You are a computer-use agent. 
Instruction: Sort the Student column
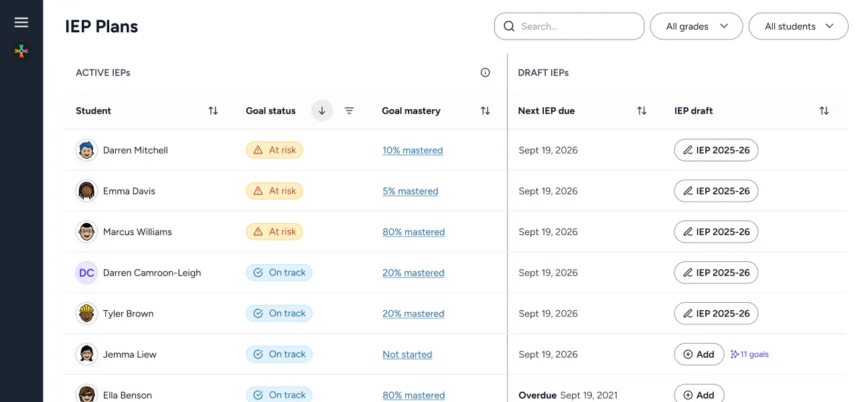click(212, 111)
